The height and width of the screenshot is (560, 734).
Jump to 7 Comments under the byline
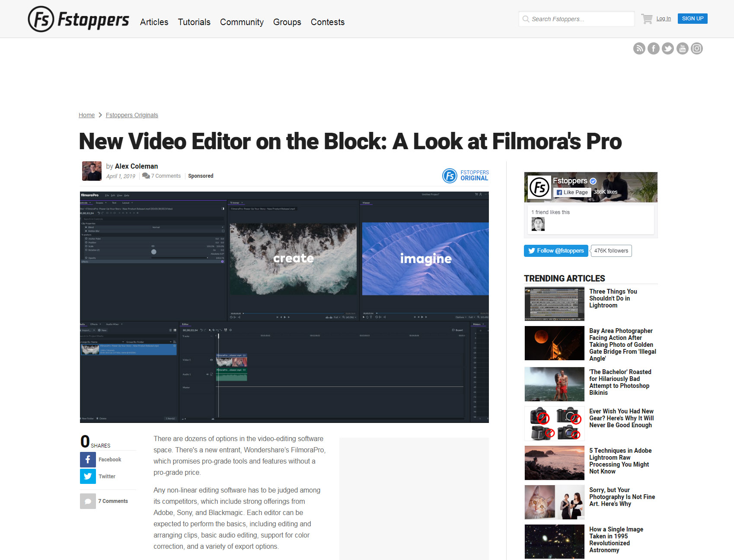pos(162,176)
